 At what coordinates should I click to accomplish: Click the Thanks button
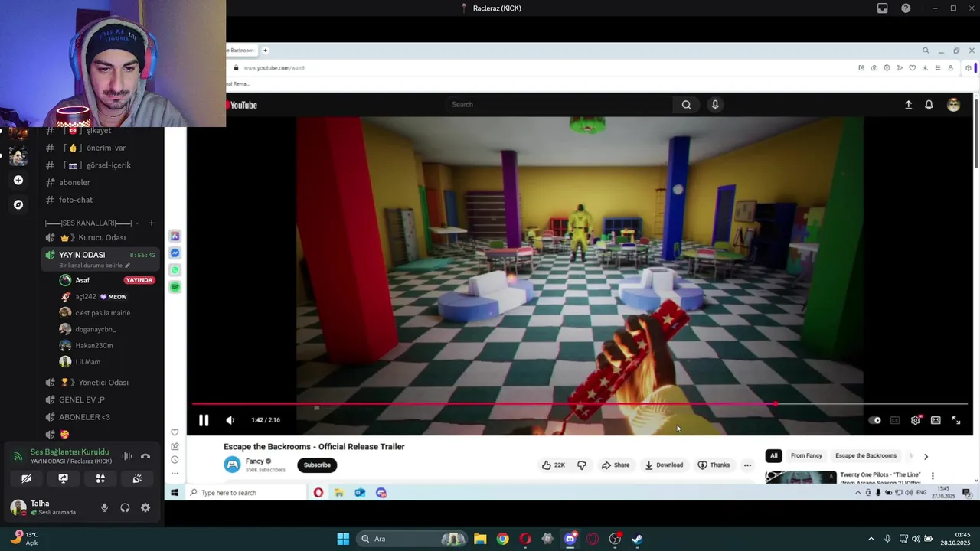[x=714, y=465]
